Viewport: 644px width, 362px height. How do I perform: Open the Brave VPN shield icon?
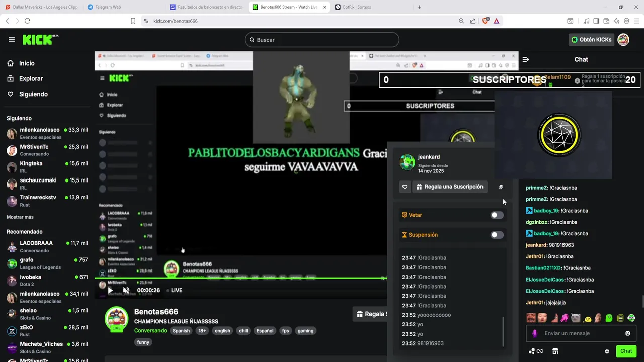[x=626, y=21]
